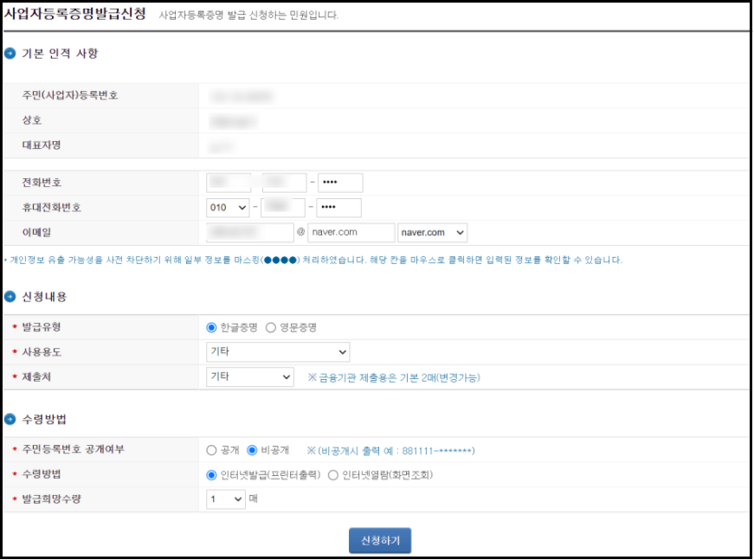
Task: Click the middle 휴대전화번호 input field
Action: (x=283, y=208)
